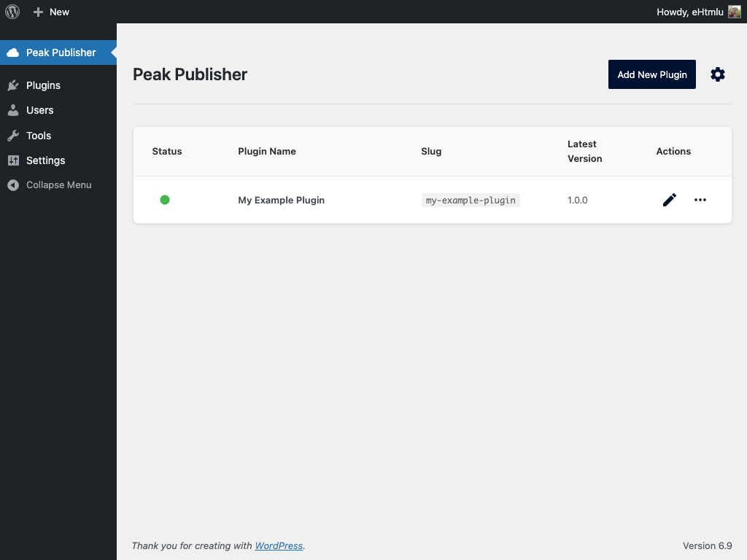This screenshot has width=747, height=560.
Task: Click the Plugin Name column header
Action: (266, 151)
